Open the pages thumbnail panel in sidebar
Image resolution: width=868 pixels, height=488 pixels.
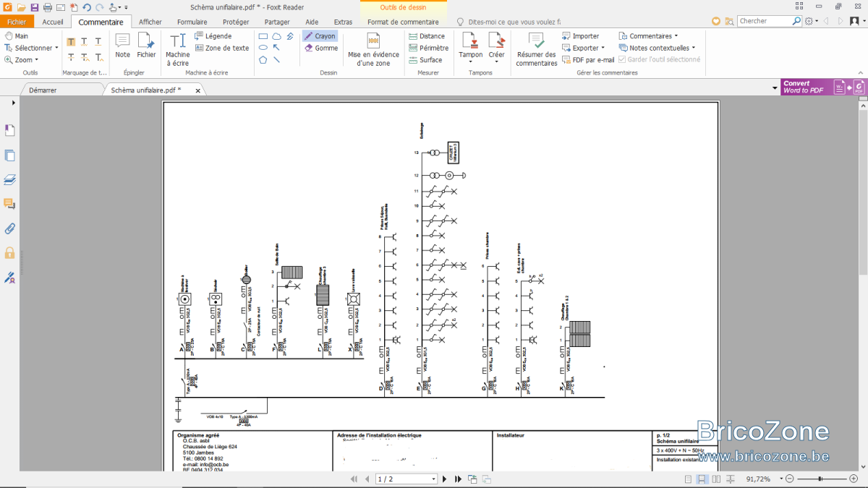10,155
